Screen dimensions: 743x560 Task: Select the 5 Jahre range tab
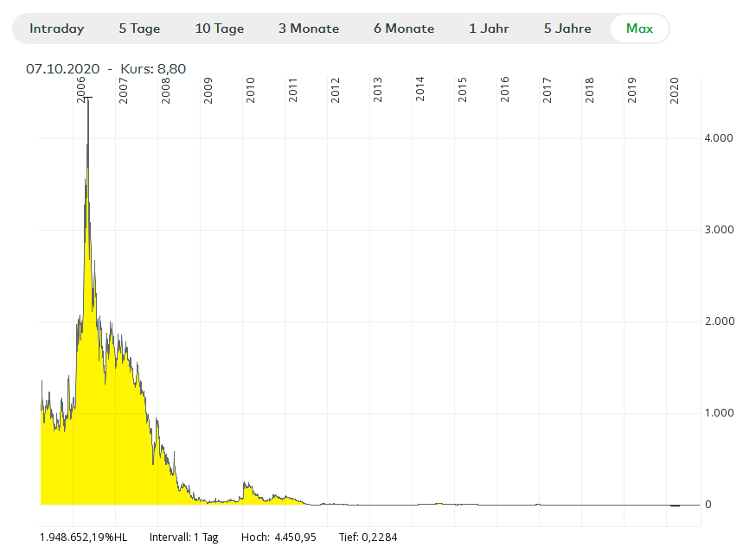pos(567,29)
